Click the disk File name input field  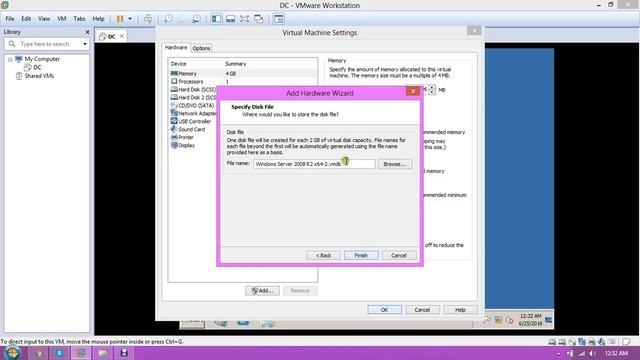[314, 164]
